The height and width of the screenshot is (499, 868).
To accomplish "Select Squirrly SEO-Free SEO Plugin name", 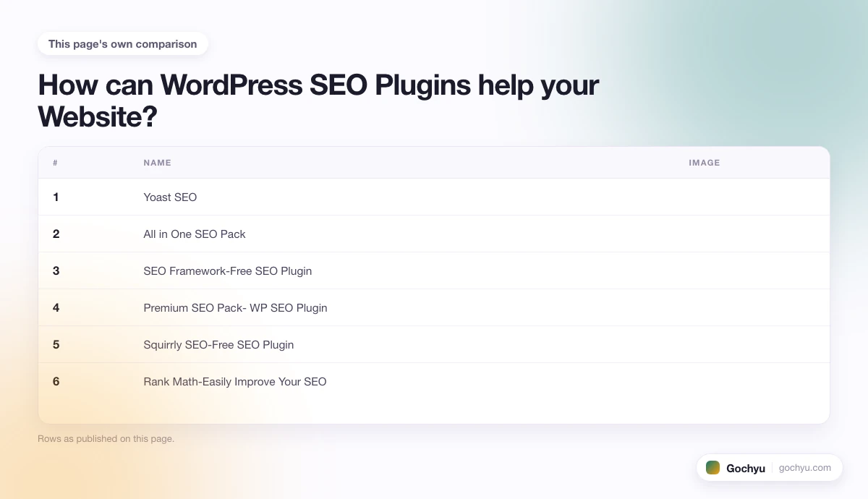I will (218, 344).
